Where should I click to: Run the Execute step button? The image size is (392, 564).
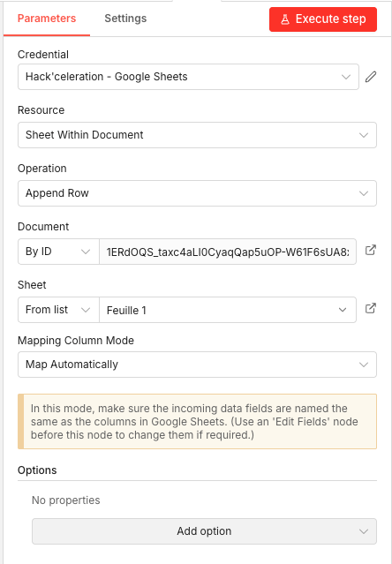tap(323, 19)
